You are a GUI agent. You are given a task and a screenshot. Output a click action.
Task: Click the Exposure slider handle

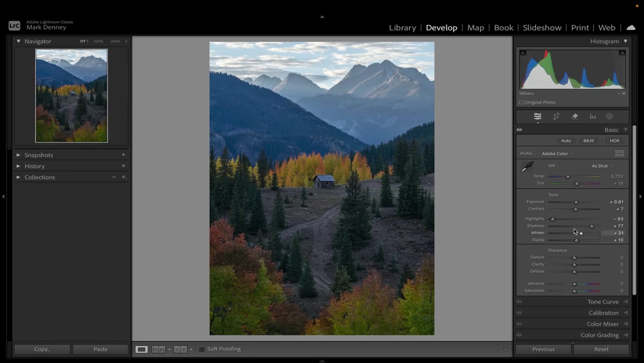576,202
